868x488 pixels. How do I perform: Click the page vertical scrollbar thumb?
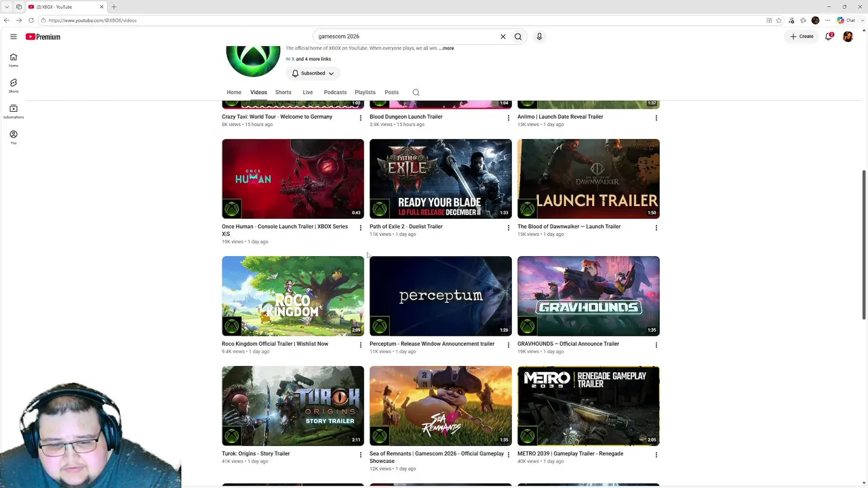864,244
